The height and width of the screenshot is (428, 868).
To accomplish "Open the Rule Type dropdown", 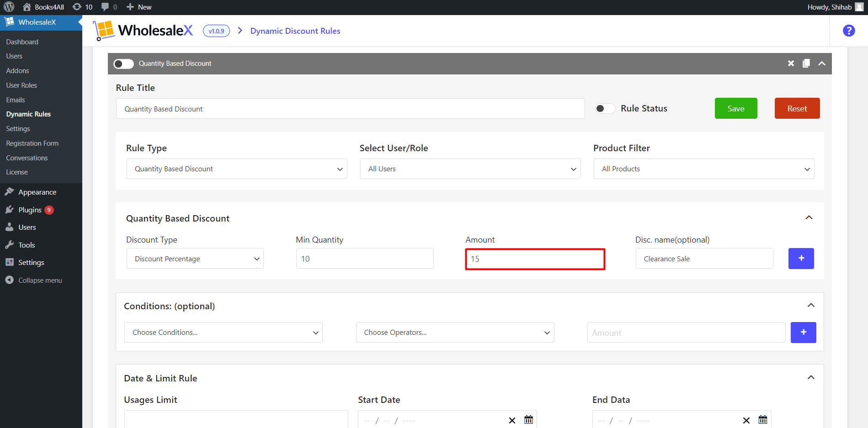I will point(237,169).
